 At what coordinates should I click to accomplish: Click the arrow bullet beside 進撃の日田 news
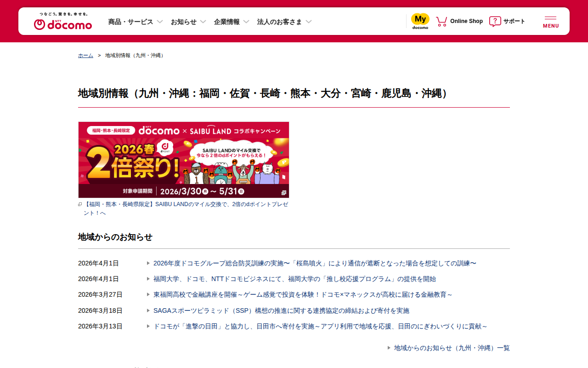pyautogui.click(x=148, y=326)
